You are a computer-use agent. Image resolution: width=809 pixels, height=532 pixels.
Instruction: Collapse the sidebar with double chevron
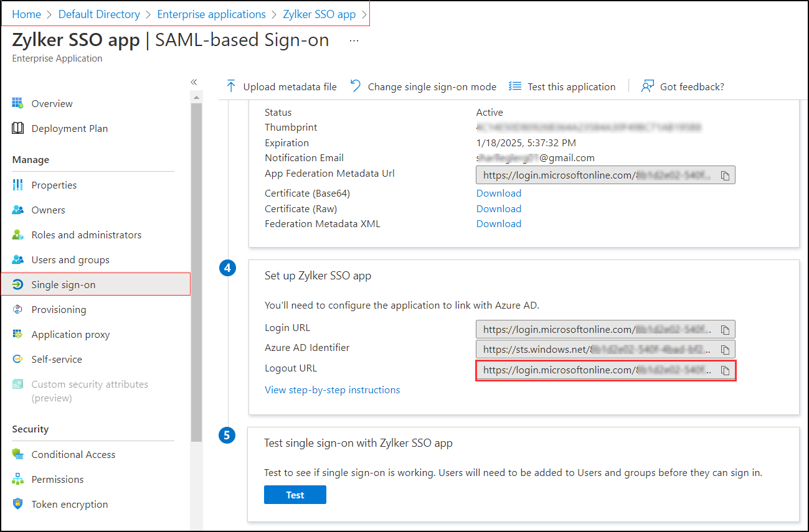[194, 82]
